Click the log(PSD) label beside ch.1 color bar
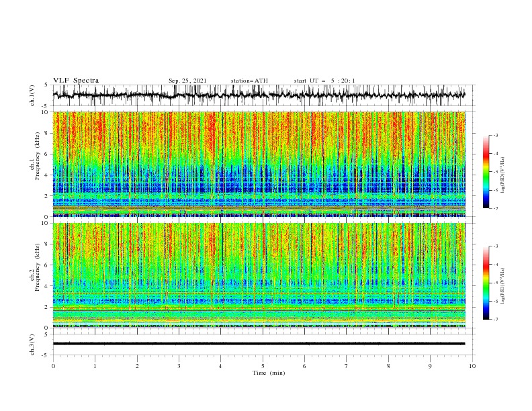Viewport: 532px width, 411px height. click(x=503, y=175)
